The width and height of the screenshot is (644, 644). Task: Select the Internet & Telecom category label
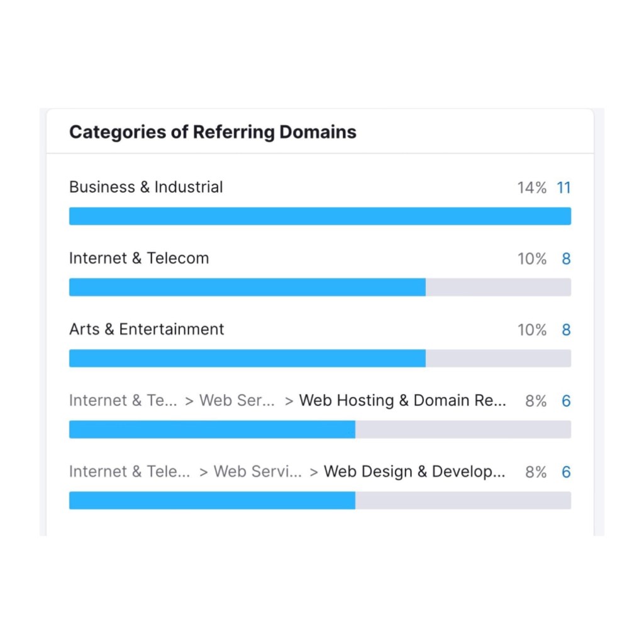(139, 258)
